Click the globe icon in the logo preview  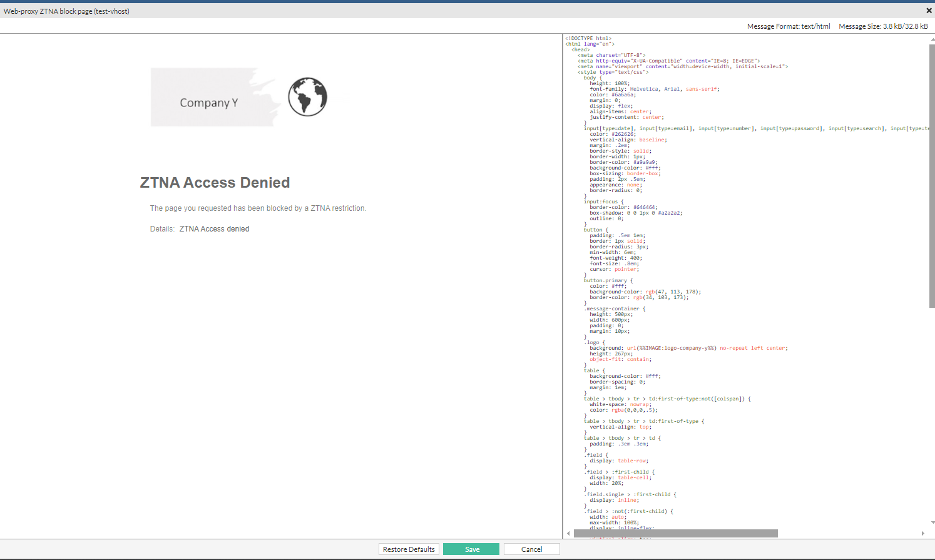(307, 97)
